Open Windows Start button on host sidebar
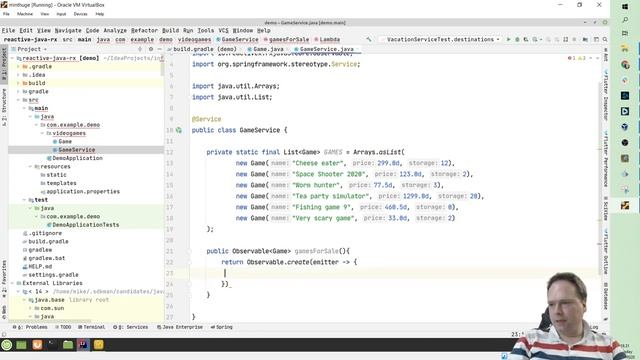The width and height of the screenshot is (640, 360). tap(625, 6)
